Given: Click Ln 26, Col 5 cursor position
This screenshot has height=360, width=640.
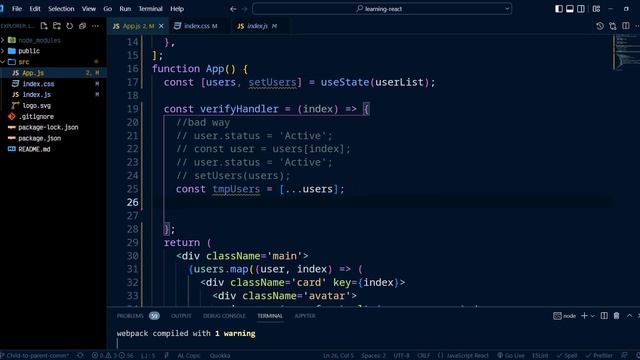Looking at the screenshot, I should [338, 356].
